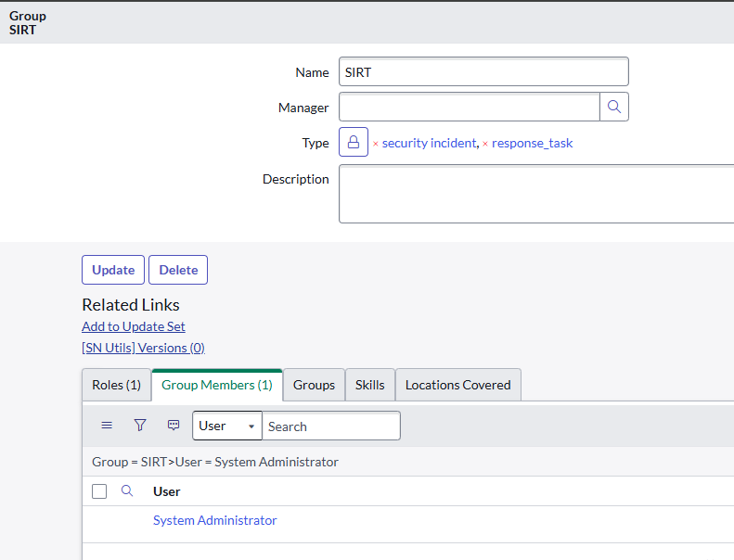Open the Skills tab

[x=369, y=385]
